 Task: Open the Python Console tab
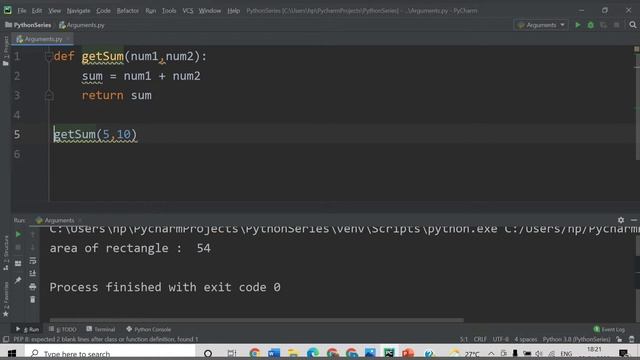[x=149, y=329]
